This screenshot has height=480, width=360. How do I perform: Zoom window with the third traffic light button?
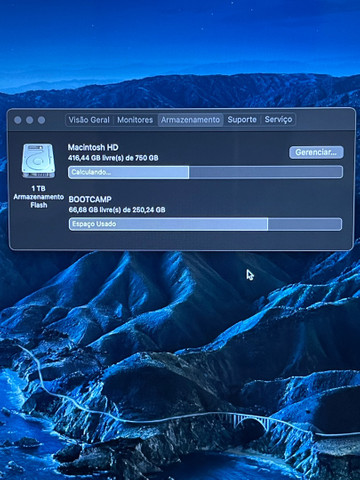pos(41,120)
